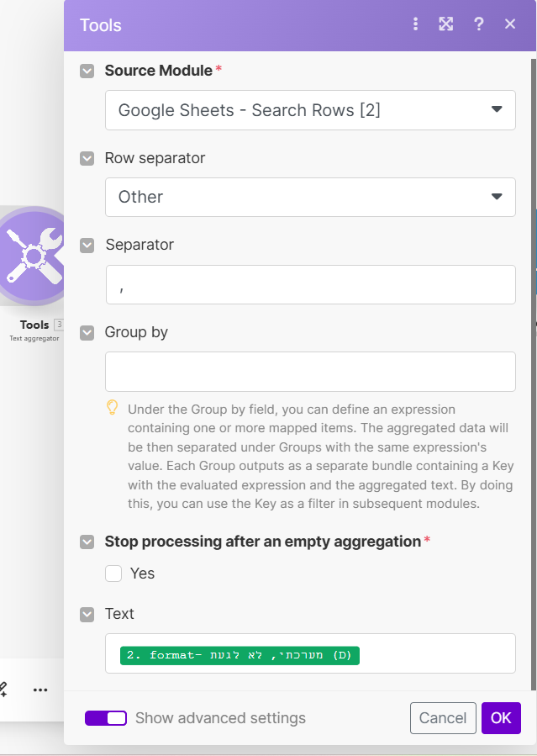Open the Row separator dropdown showing Other

coord(310,197)
